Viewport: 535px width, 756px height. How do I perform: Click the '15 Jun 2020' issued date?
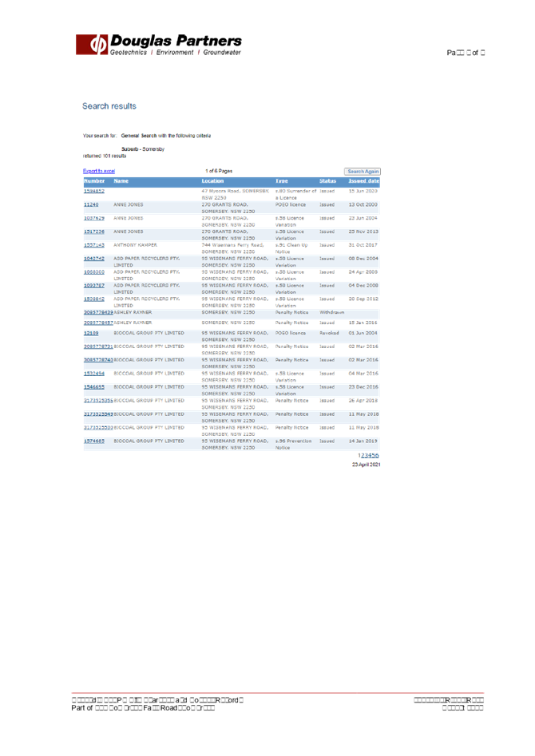tap(363, 192)
